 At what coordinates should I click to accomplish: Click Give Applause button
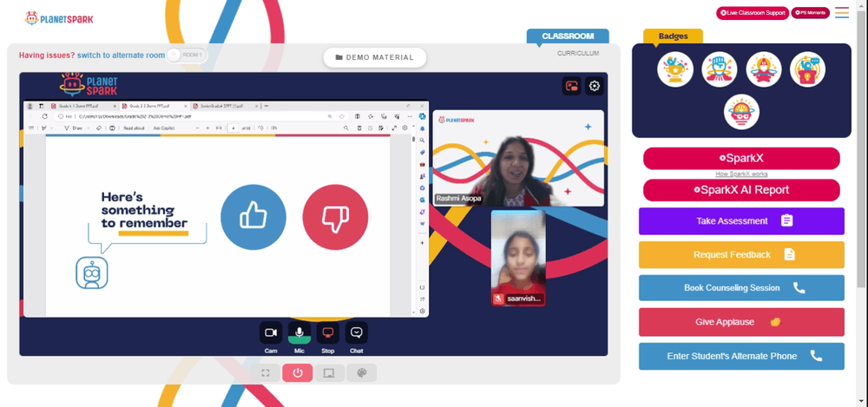741,322
